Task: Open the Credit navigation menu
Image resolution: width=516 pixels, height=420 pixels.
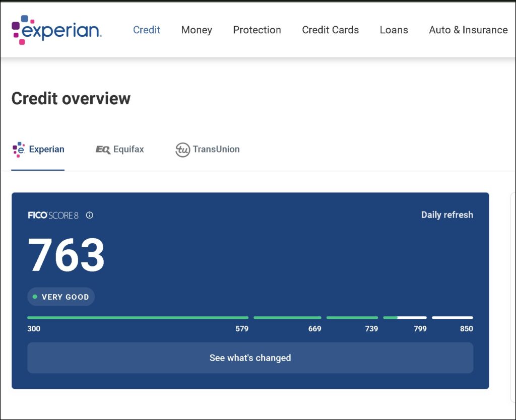Action: tap(147, 30)
